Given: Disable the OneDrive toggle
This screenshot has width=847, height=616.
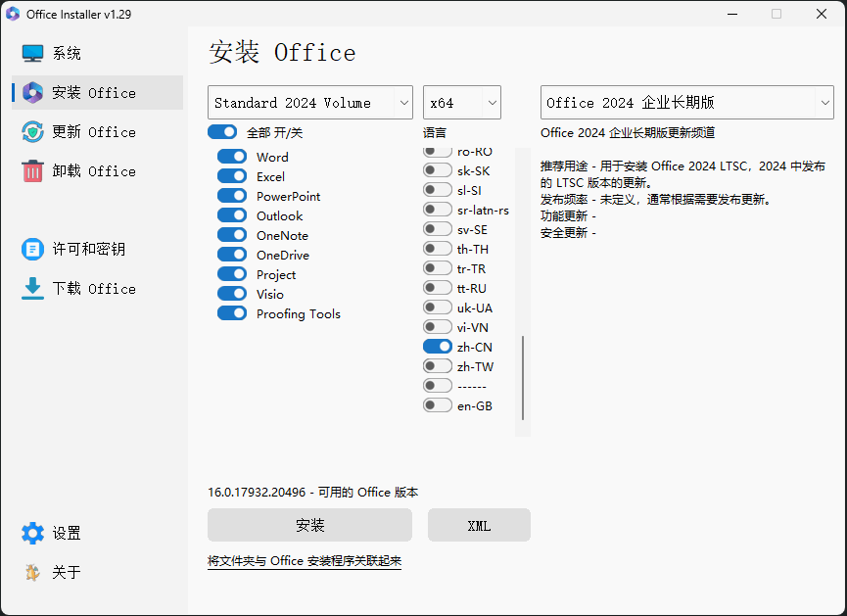Looking at the screenshot, I should (232, 255).
